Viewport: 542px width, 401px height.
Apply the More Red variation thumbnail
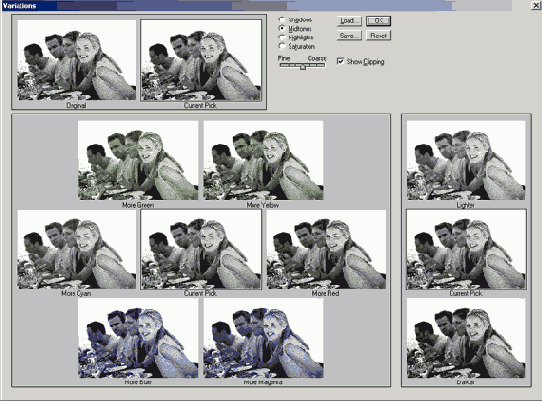pyautogui.click(x=326, y=249)
